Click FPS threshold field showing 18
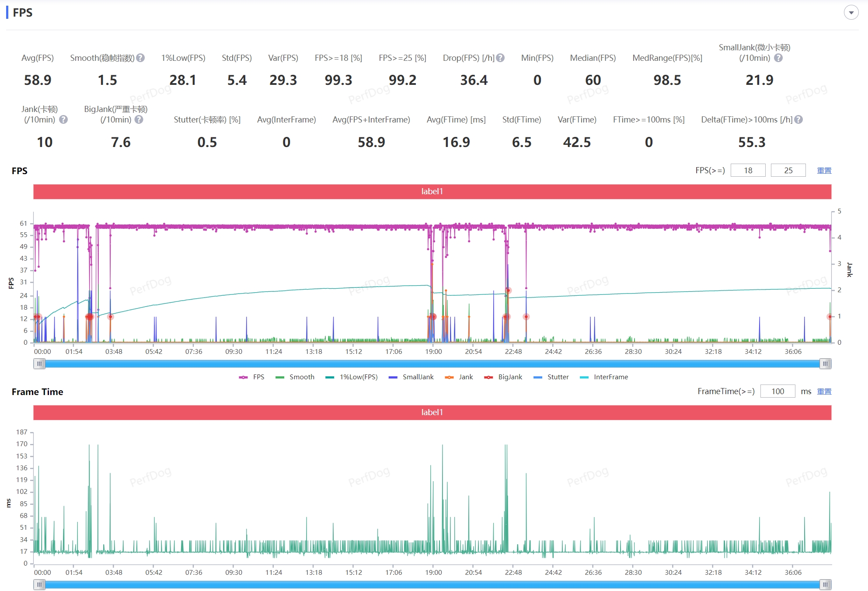 [748, 171]
